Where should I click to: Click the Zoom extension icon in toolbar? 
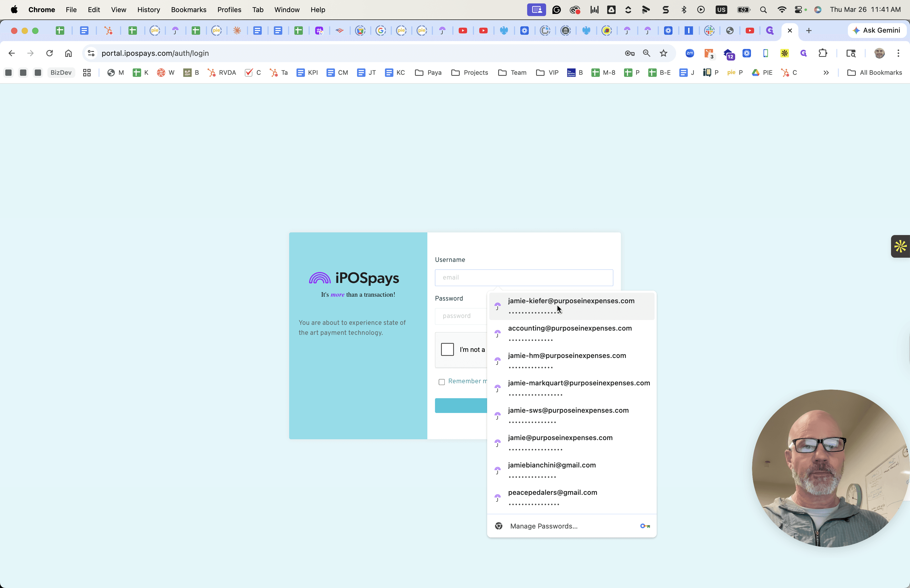(690, 53)
